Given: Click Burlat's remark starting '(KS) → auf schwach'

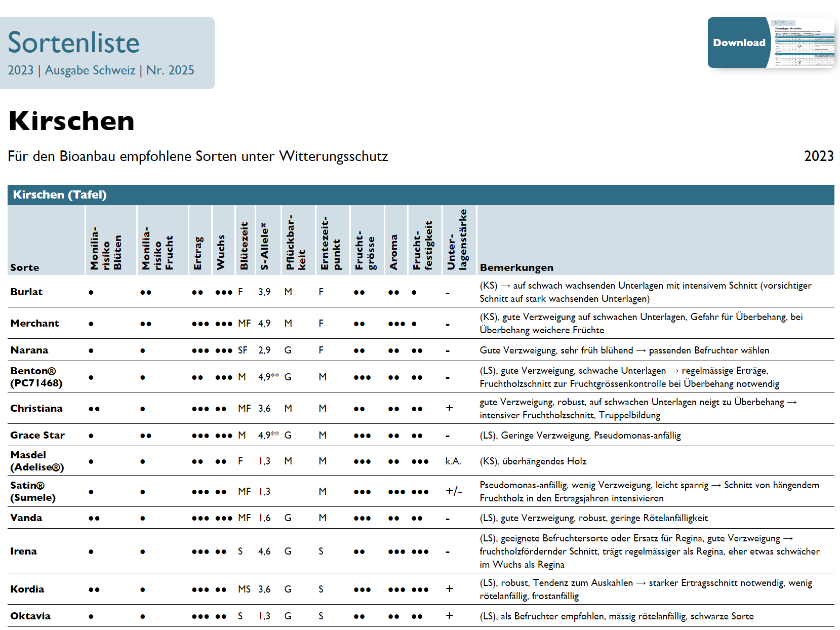Looking at the screenshot, I should coord(646,292).
